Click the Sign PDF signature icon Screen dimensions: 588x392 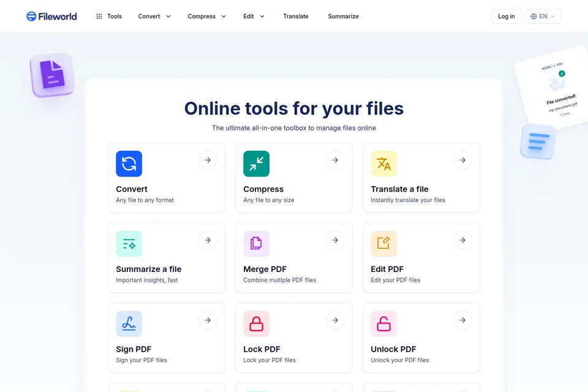(129, 324)
